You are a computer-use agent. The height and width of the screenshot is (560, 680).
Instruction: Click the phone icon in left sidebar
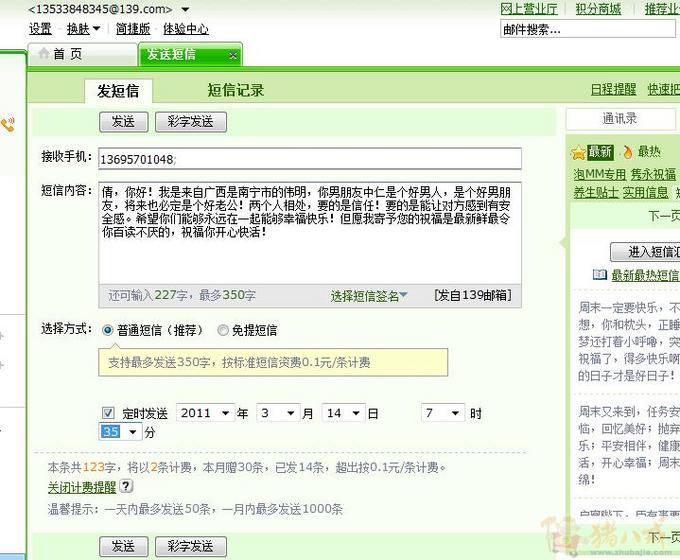(8, 124)
